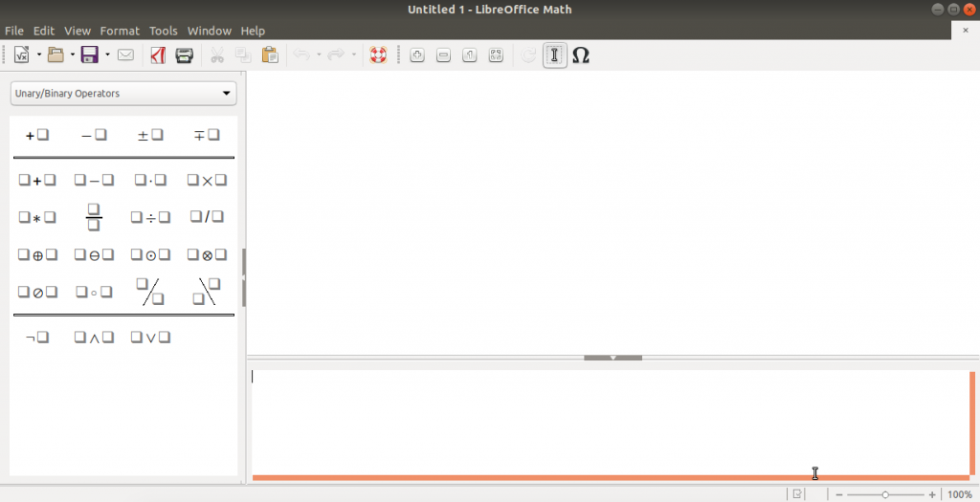Toggle the Formula Cursor button

coord(554,55)
